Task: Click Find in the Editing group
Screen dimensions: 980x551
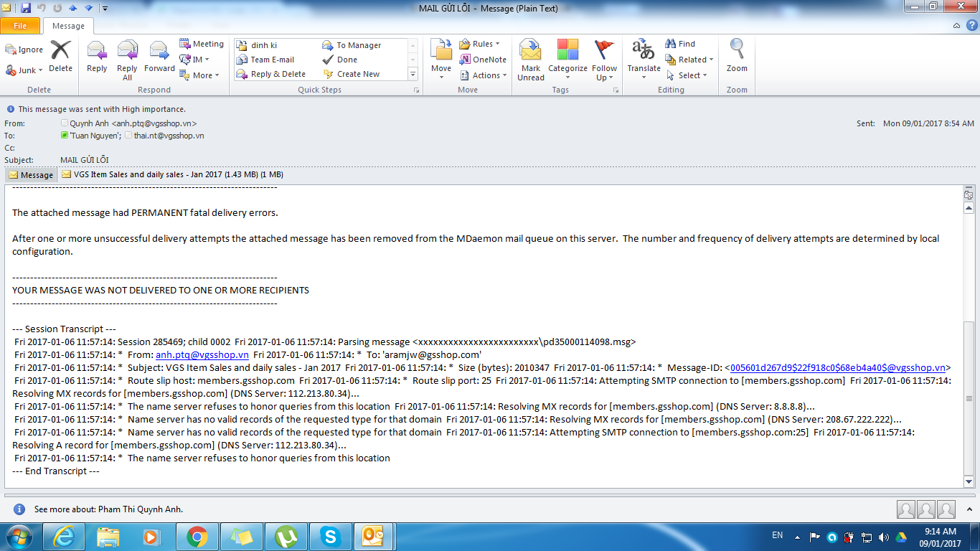Action: [680, 44]
